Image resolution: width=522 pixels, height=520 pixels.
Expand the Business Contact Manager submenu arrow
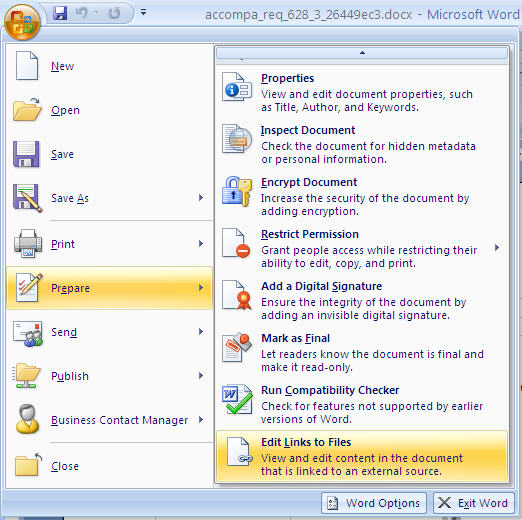click(x=201, y=420)
